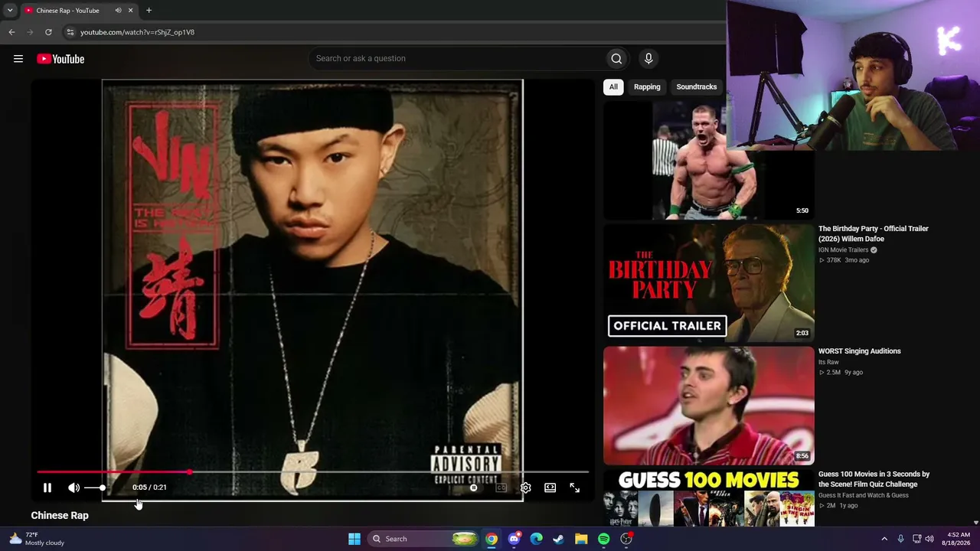This screenshot has height=551, width=980.
Task: Open Google Chrome from the taskbar
Action: (492, 539)
